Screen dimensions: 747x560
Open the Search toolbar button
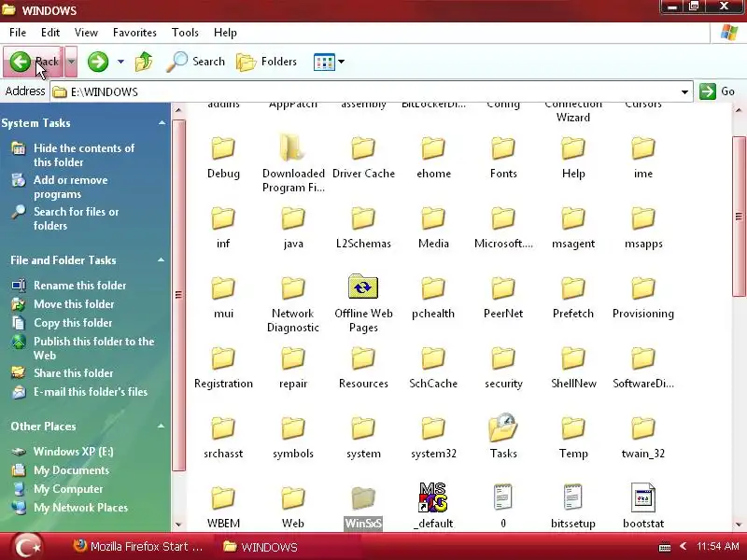tap(196, 62)
